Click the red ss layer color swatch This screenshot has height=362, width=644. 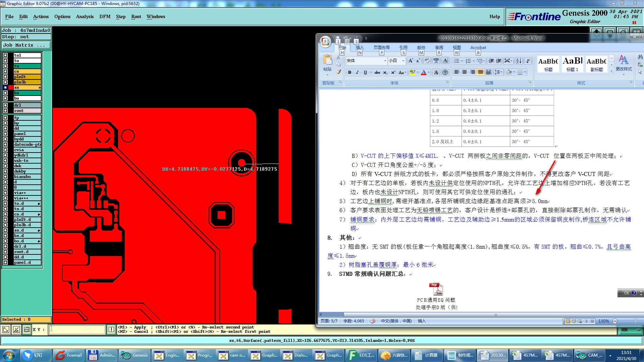pos(11,87)
